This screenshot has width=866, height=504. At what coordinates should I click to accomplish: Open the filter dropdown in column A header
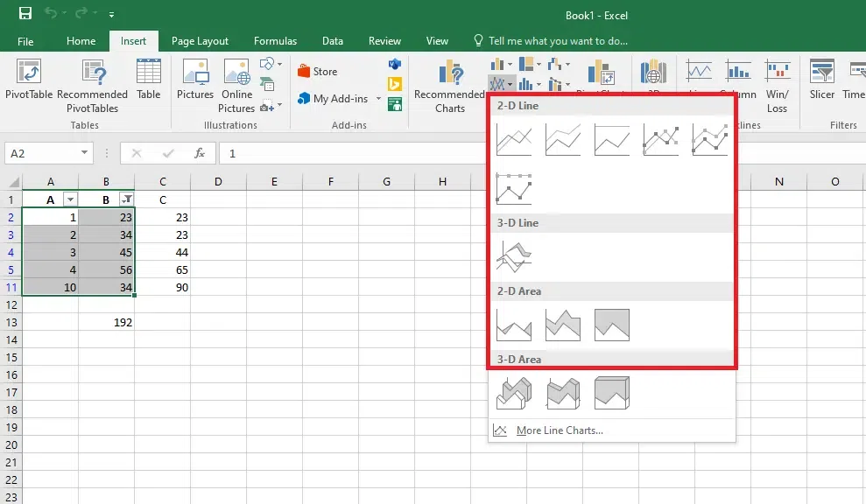[71, 199]
